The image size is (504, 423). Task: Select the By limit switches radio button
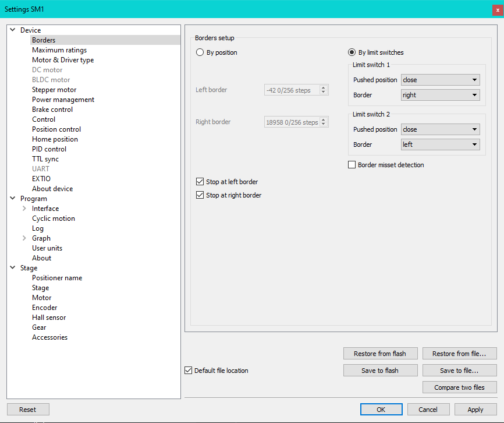(x=350, y=52)
